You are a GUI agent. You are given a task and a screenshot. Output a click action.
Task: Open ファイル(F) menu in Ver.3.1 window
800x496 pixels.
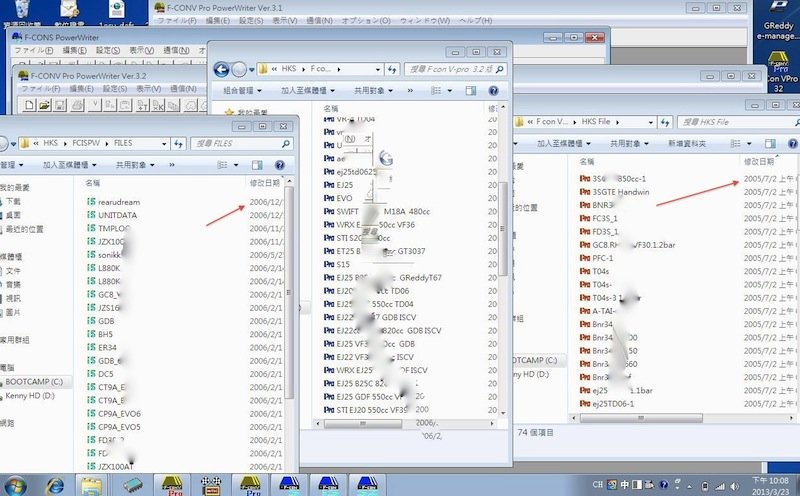tap(177, 20)
